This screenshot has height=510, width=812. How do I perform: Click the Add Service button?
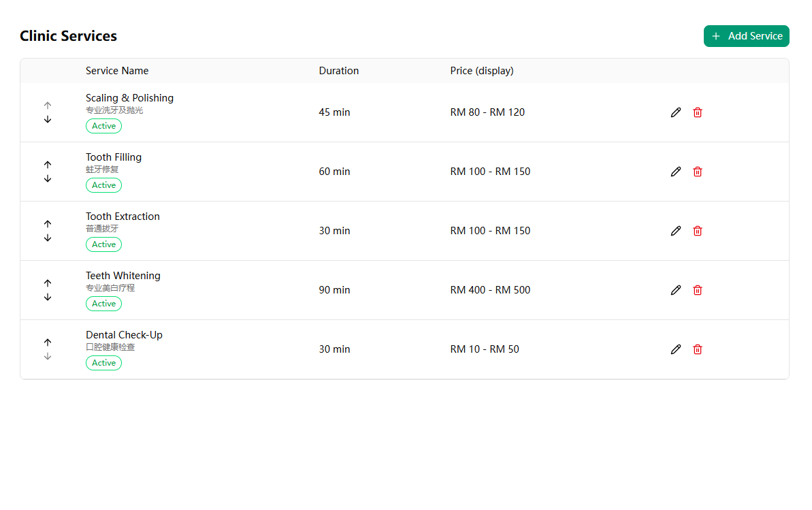(746, 36)
